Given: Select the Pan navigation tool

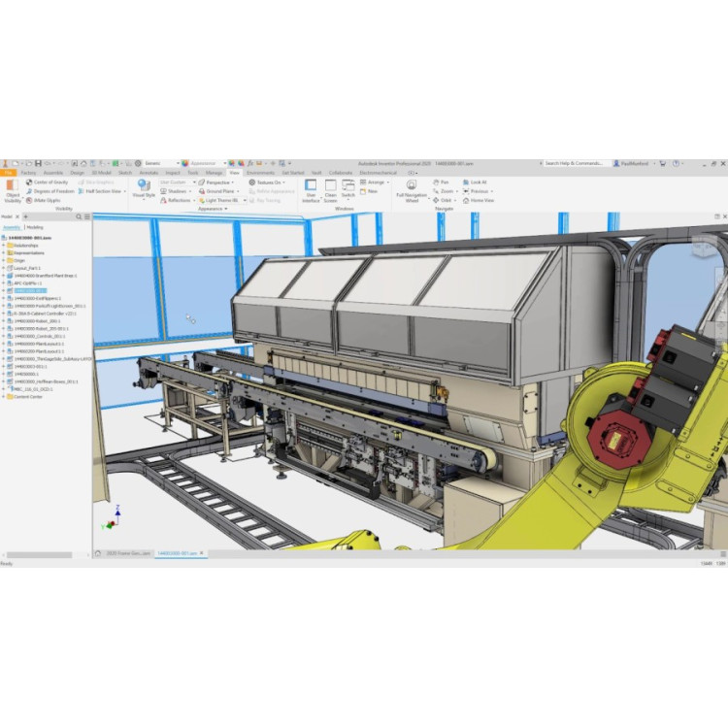Looking at the screenshot, I should pyautogui.click(x=442, y=182).
